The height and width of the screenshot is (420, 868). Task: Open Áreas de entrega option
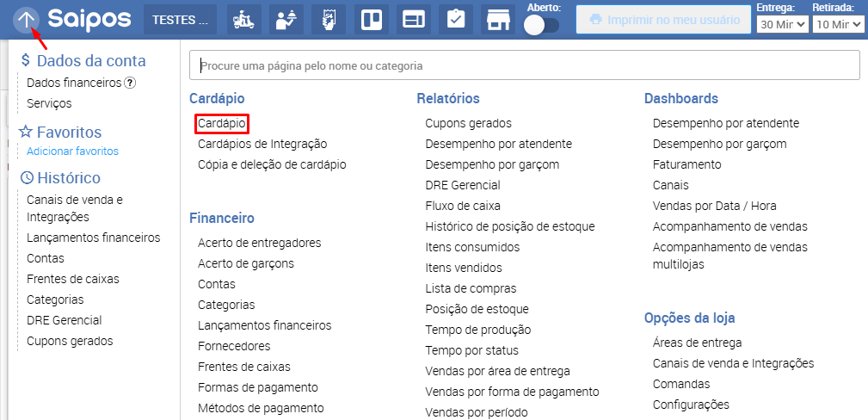(697, 343)
